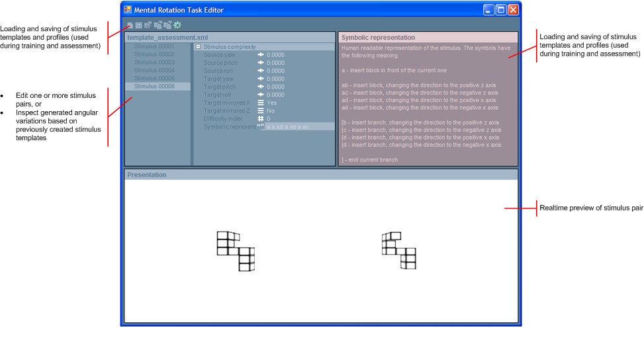The image size is (644, 344).
Task: Click the quote icon beside Symbolic represent
Action: tap(261, 126)
